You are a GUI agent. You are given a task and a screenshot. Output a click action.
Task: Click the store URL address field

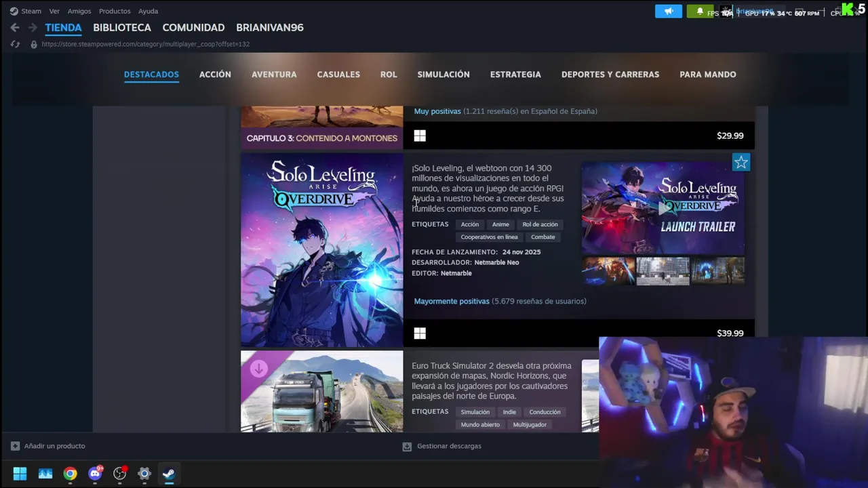146,44
